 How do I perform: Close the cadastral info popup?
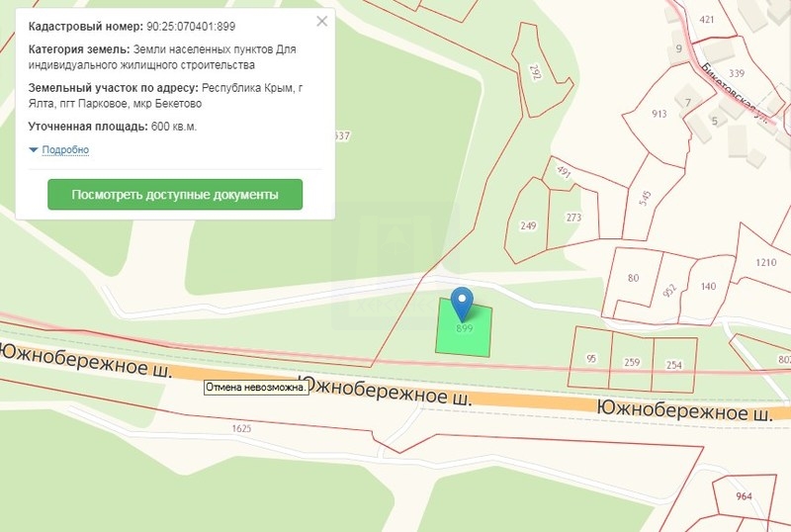pos(322,21)
